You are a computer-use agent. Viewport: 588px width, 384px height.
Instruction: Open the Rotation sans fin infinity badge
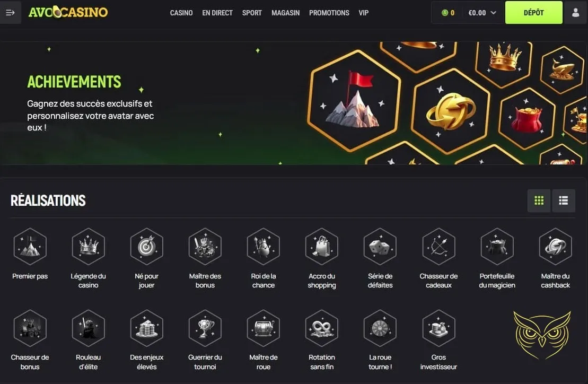pyautogui.click(x=322, y=328)
